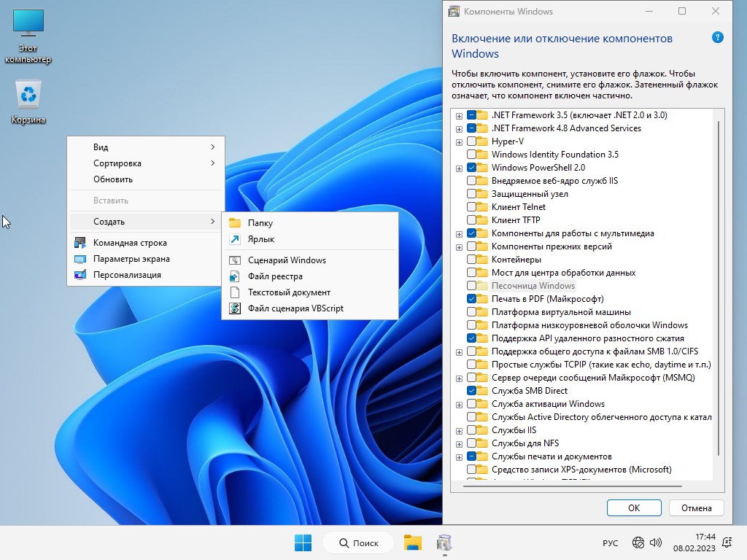Click the 'РУС' language indicator
Viewport: 747px width, 560px height.
pyautogui.click(x=611, y=542)
